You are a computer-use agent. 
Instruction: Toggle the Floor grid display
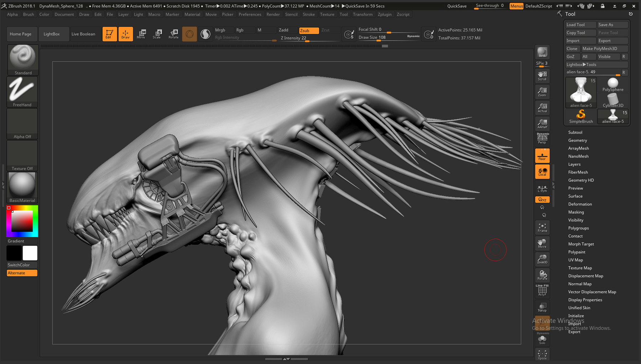(542, 155)
